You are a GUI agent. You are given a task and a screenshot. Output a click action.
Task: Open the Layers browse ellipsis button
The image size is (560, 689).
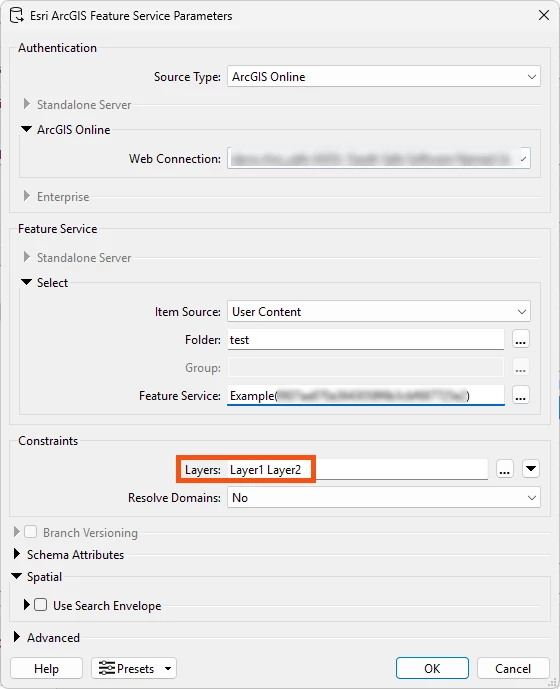tap(505, 469)
